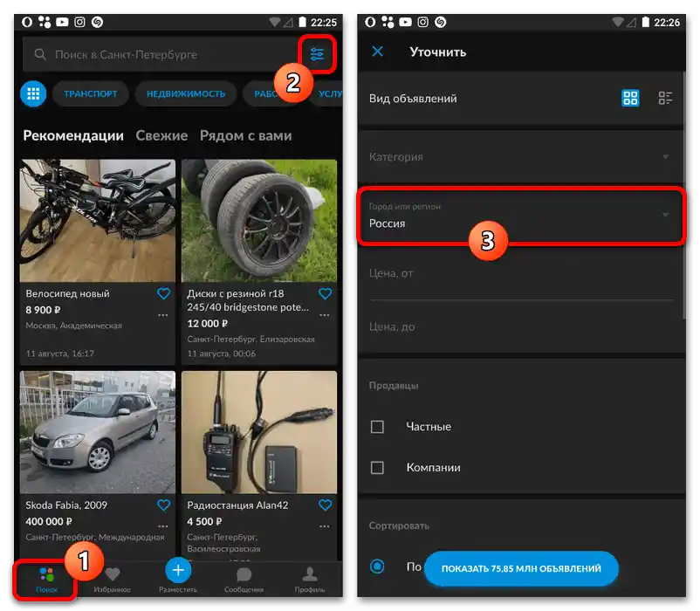Open all categories grid icon
Image resolution: width=700 pixels, height=611 pixels.
(x=33, y=93)
